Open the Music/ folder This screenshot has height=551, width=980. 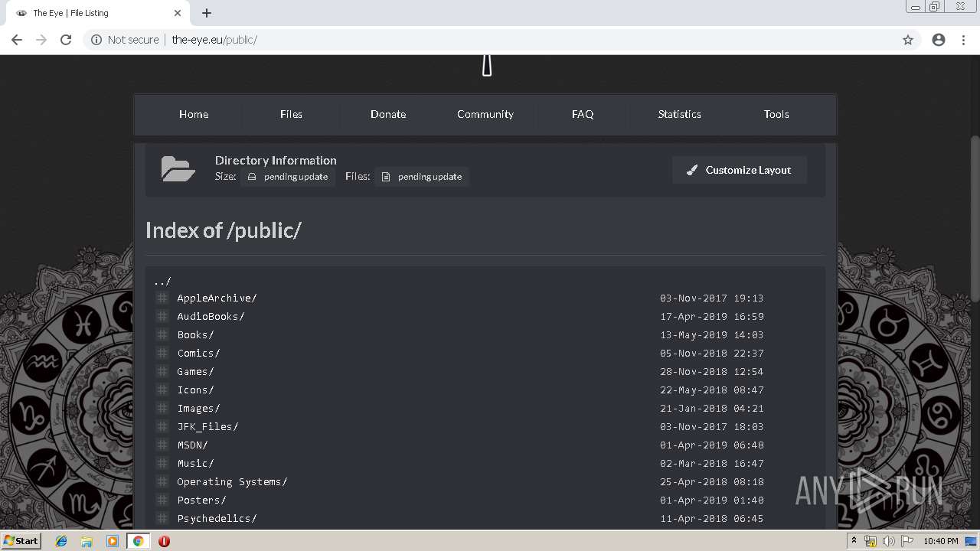pyautogui.click(x=195, y=463)
